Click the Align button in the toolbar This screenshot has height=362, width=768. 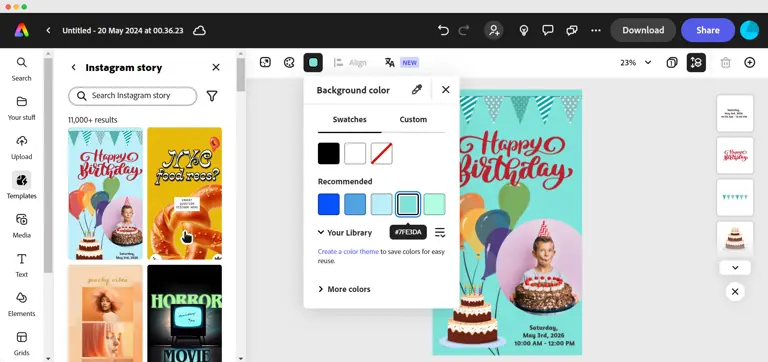(350, 62)
